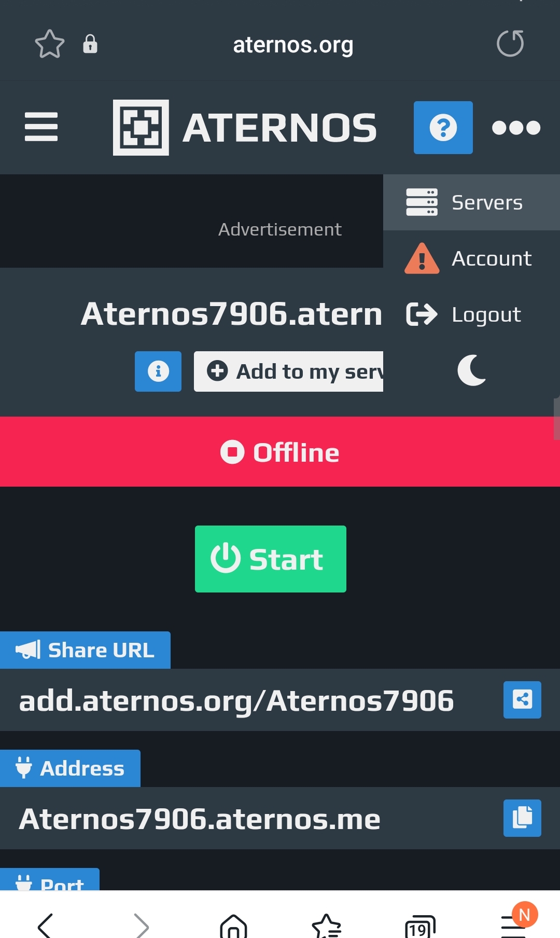The width and height of the screenshot is (560, 938).
Task: Select Servers from the dropdown menu
Action: tap(471, 202)
